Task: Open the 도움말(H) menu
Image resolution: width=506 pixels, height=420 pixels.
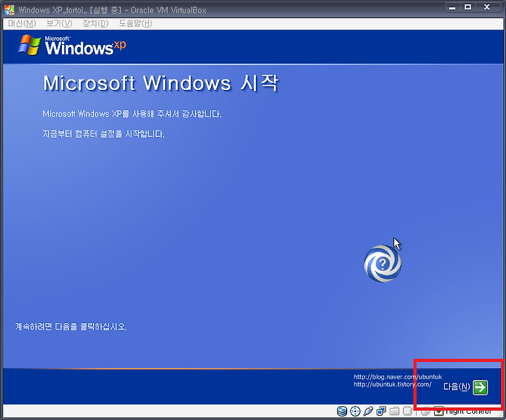Action: [x=135, y=23]
